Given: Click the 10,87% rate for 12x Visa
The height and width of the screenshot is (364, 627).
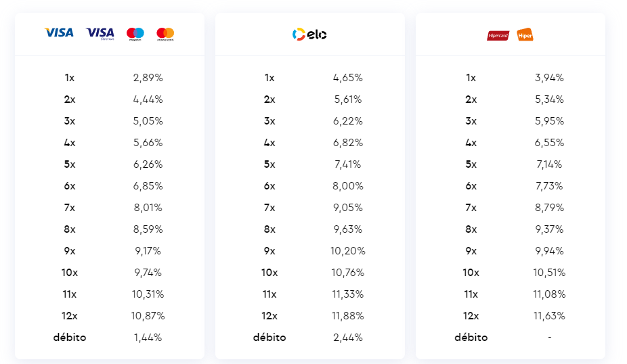Looking at the screenshot, I should (148, 316).
